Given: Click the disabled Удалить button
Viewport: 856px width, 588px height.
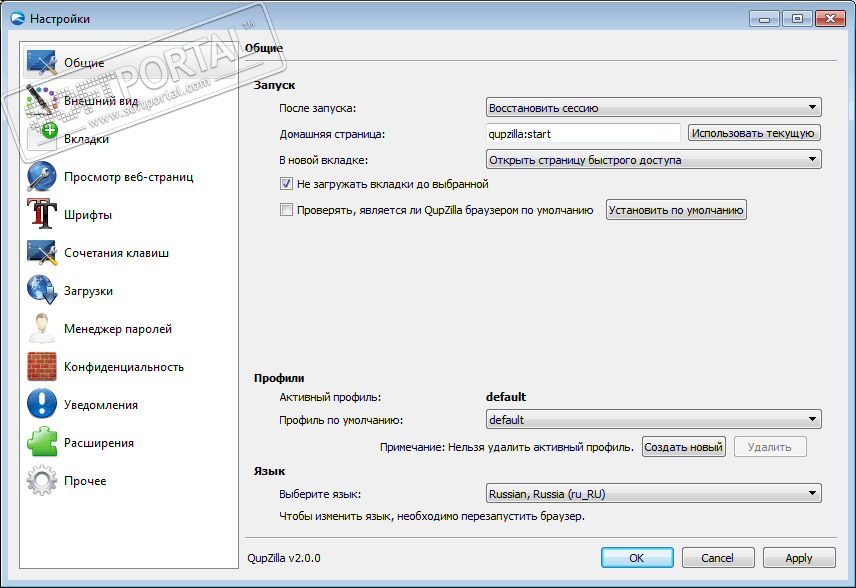Looking at the screenshot, I should [x=770, y=447].
